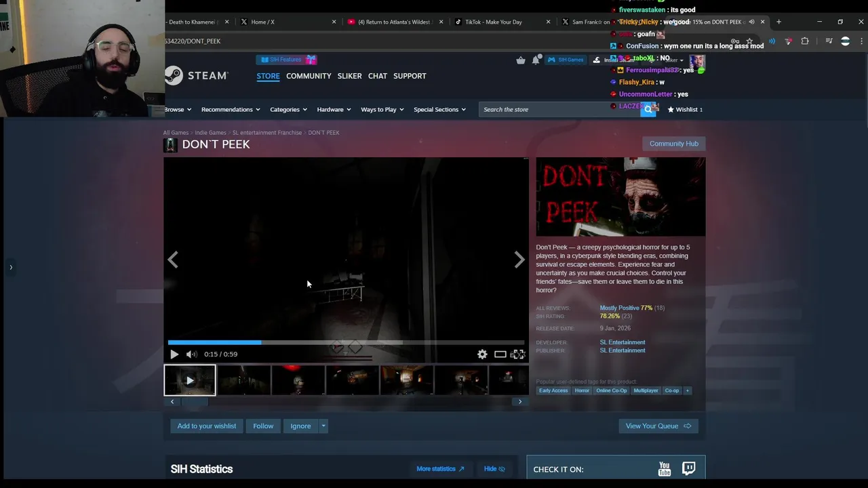Open YouTube icon under Check It On
This screenshot has width=868, height=488.
coord(665,469)
